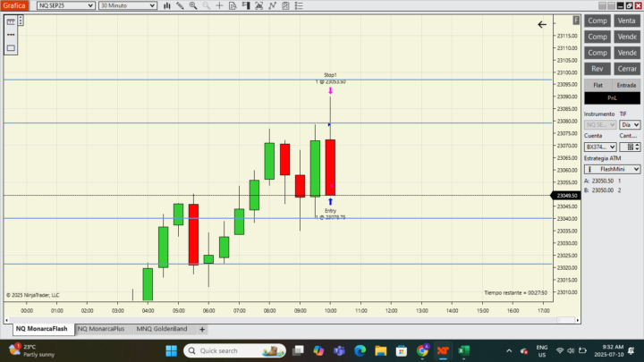Open chart properties list icon
Viewport: 644px width, 362px height.
click(x=299, y=5)
